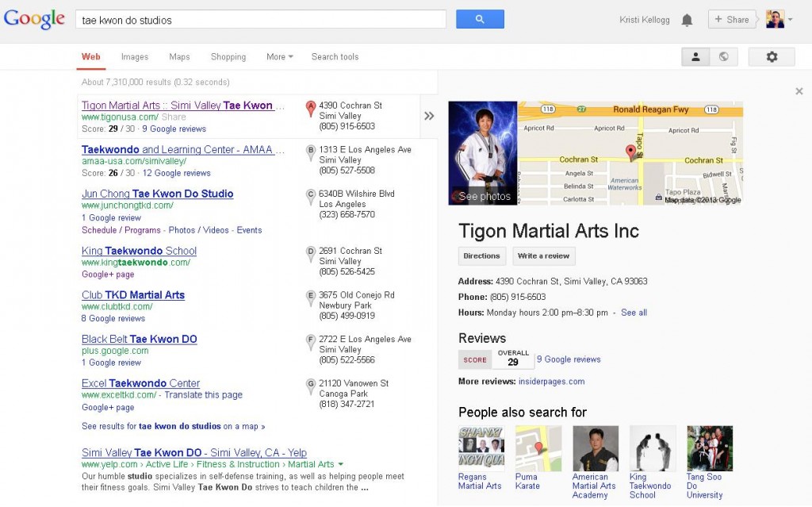The image size is (812, 507).
Task: Toggle personal results person icon
Action: click(x=695, y=56)
